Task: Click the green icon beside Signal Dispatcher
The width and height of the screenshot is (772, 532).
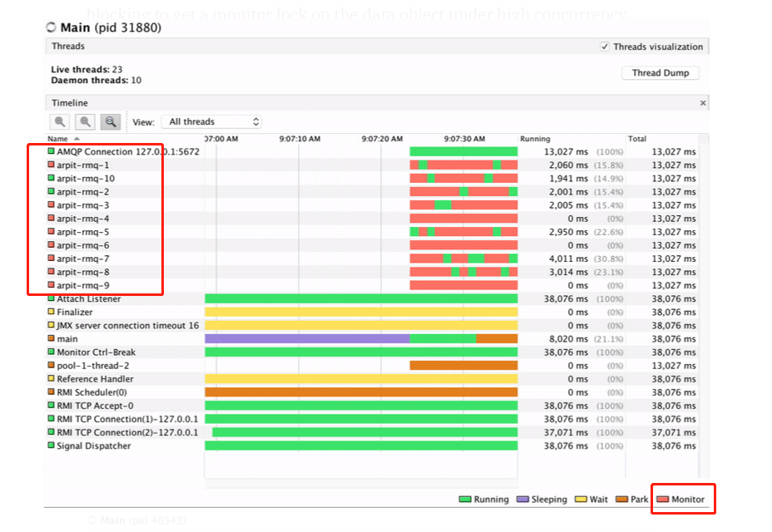Action: (51, 446)
